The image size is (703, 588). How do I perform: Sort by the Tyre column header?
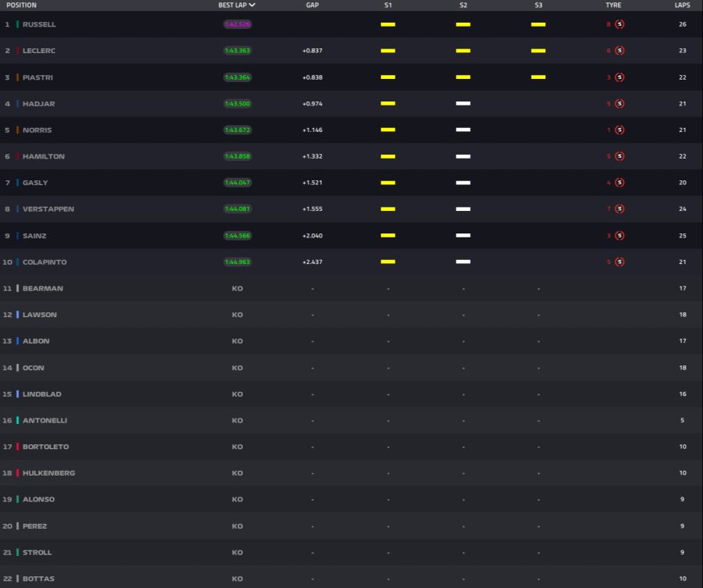tap(613, 5)
